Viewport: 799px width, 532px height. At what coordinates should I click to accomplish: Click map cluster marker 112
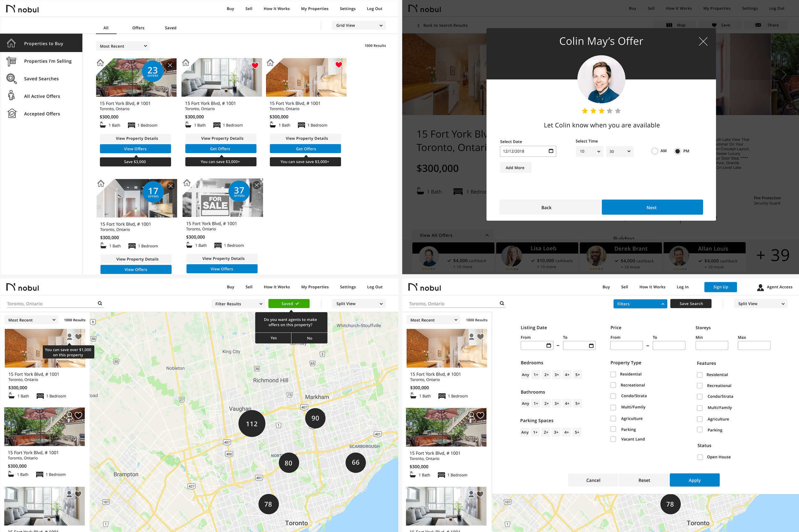click(x=252, y=424)
